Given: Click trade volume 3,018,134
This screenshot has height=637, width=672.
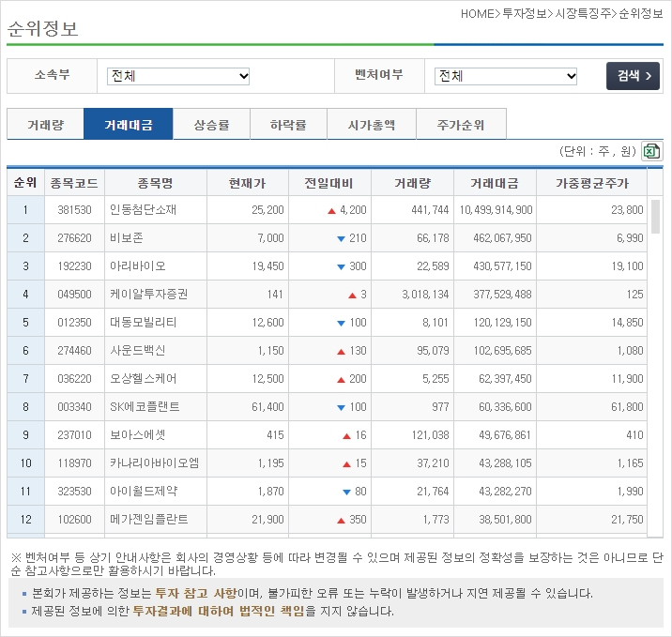Looking at the screenshot, I should pyautogui.click(x=425, y=295).
